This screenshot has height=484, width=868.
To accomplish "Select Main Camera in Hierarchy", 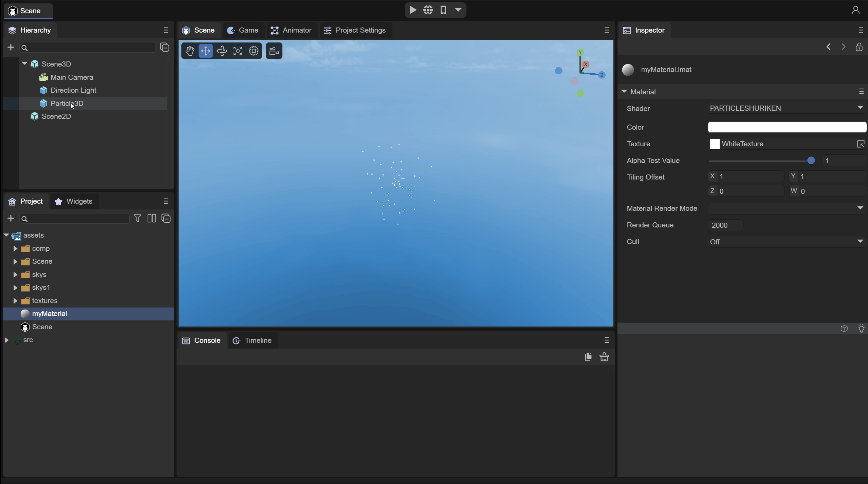I will click(x=72, y=77).
